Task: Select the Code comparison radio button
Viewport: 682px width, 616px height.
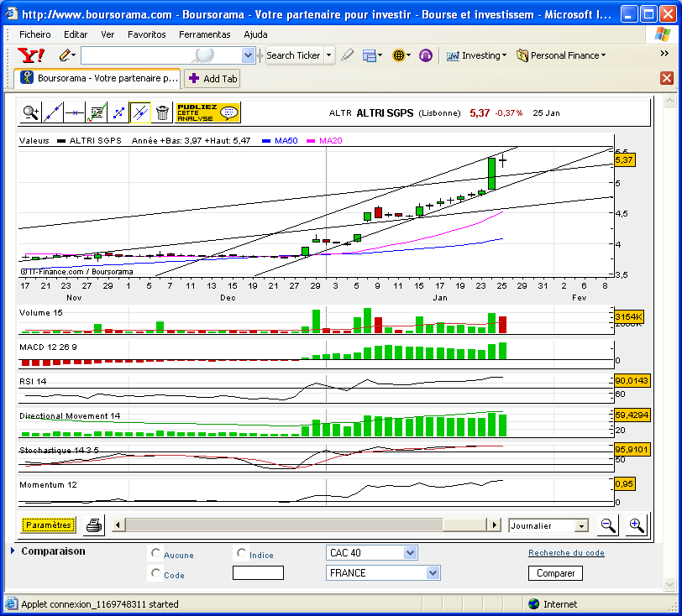Action: [155, 572]
